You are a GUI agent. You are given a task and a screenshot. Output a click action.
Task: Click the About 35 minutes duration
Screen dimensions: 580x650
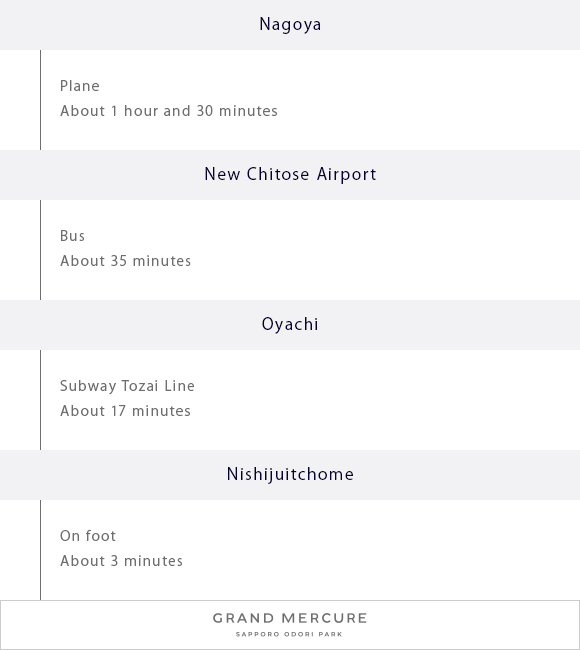(x=126, y=261)
